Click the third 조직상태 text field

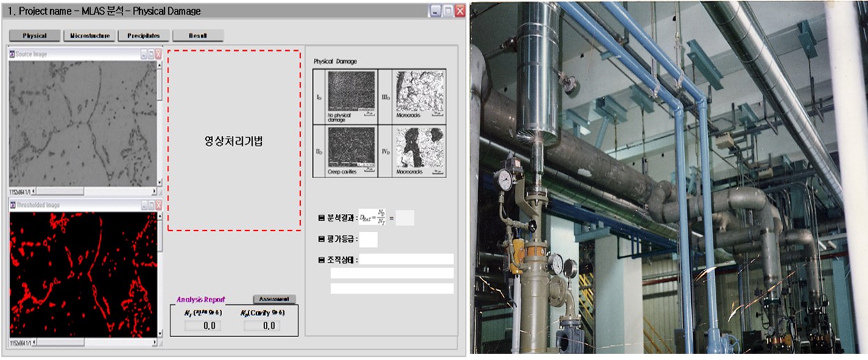[392, 288]
